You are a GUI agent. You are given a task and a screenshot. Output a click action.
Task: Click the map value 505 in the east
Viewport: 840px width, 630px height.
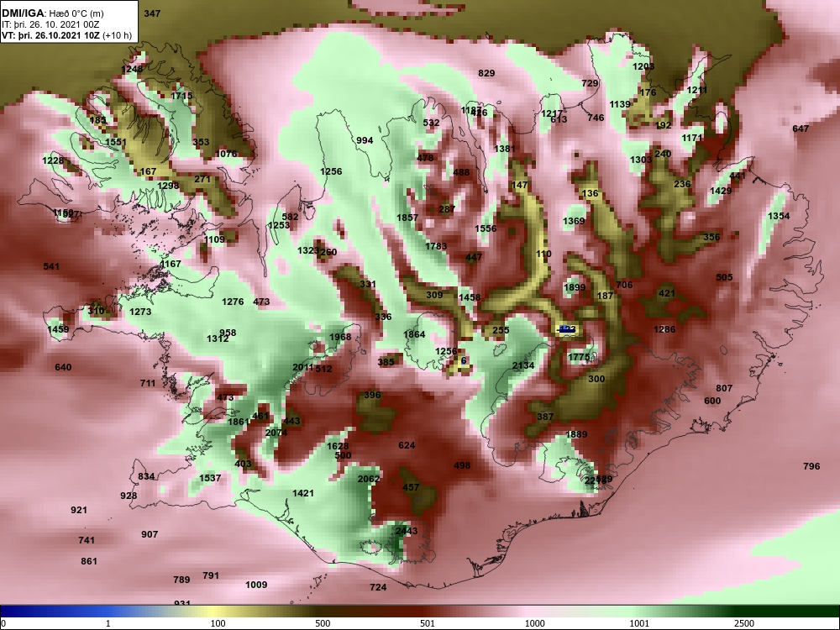(x=724, y=277)
